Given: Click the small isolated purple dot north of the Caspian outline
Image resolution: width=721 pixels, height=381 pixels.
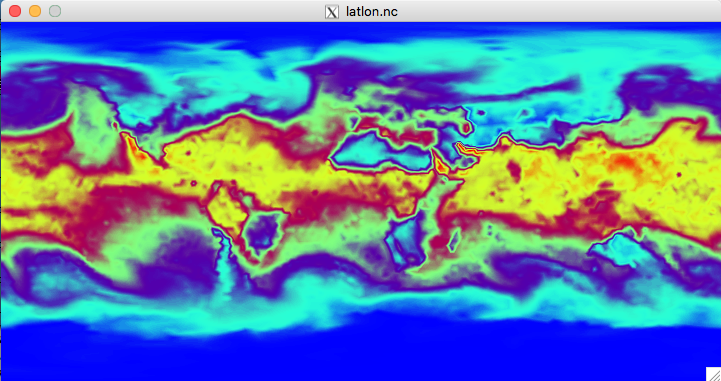Looking at the screenshot, I should [481, 113].
